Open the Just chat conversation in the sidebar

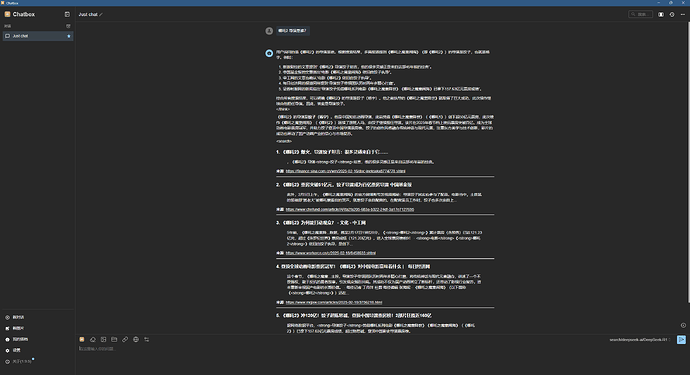tap(37, 36)
